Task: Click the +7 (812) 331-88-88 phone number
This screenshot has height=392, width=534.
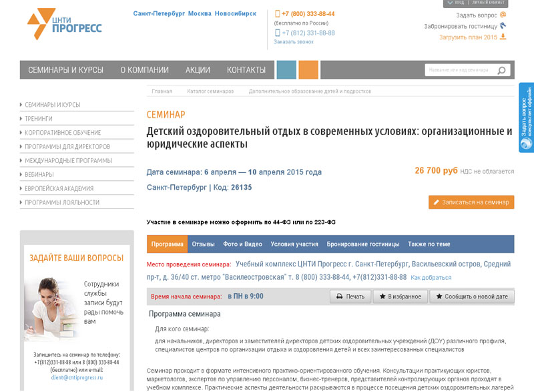Action: (308, 33)
